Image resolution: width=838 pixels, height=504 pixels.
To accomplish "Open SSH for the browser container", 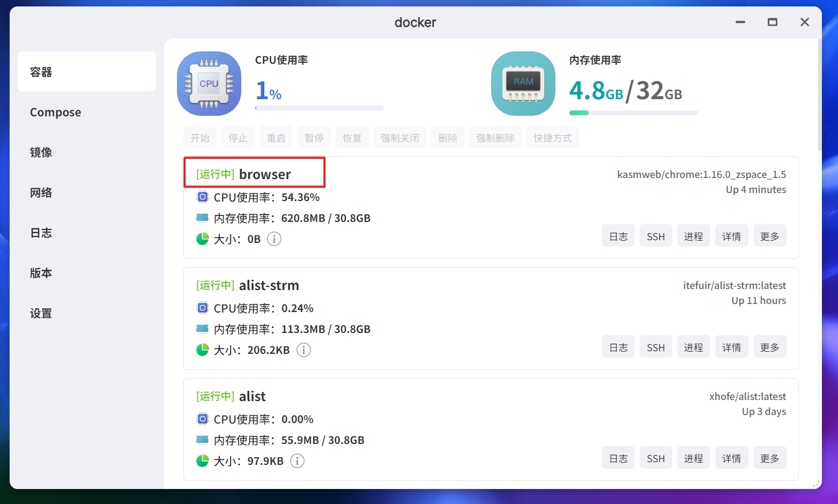I will tap(656, 236).
